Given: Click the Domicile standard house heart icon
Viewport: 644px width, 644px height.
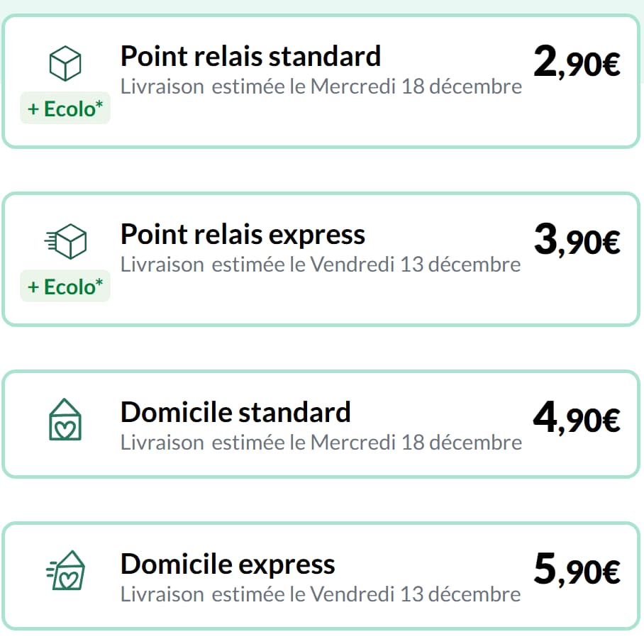Looking at the screenshot, I should (x=65, y=420).
